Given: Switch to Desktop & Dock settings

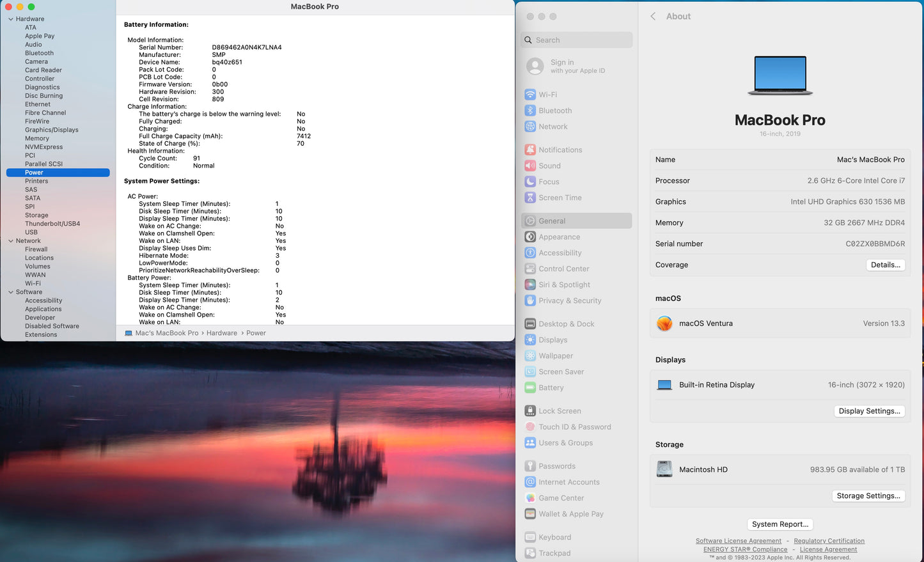Looking at the screenshot, I should pos(566,324).
